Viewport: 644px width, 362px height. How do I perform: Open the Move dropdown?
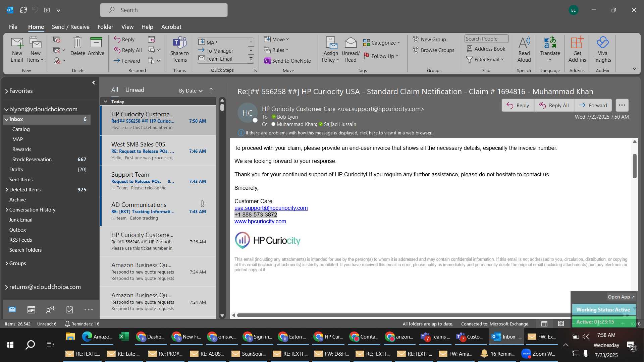(x=276, y=39)
